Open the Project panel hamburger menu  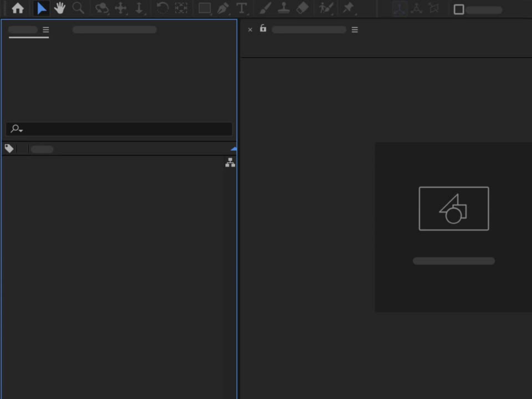point(46,30)
